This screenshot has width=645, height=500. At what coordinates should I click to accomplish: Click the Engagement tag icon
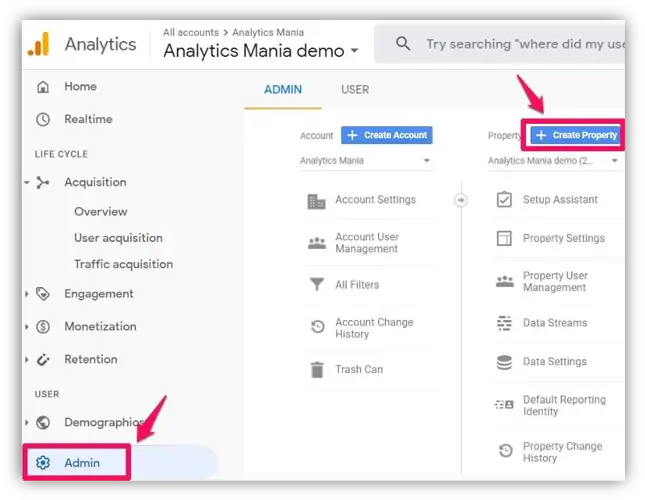(43, 294)
